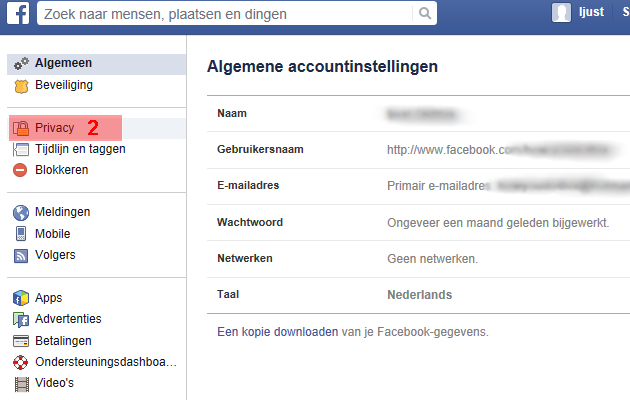Click the Beveiliging shield badge icon

[x=21, y=86]
